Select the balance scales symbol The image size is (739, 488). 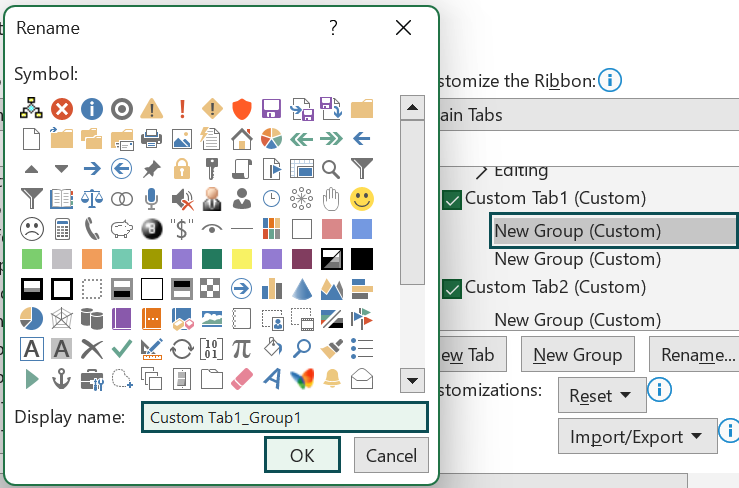91,199
